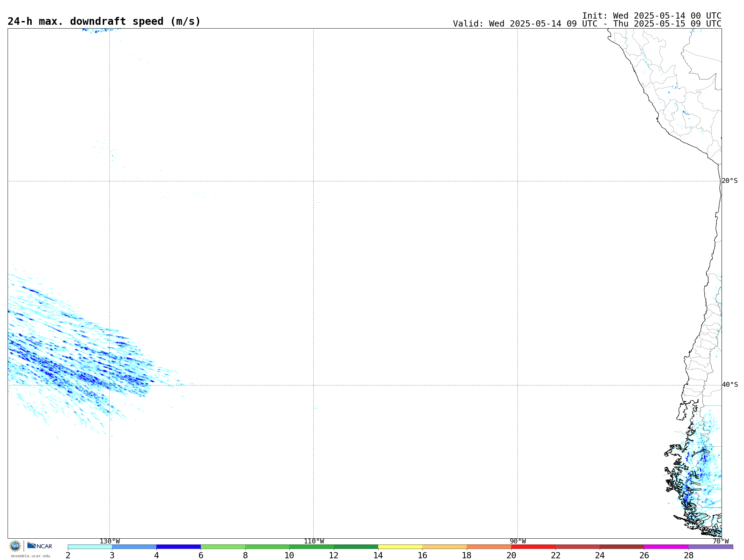
Task: Click the NCAR logo
Action: click(40, 546)
